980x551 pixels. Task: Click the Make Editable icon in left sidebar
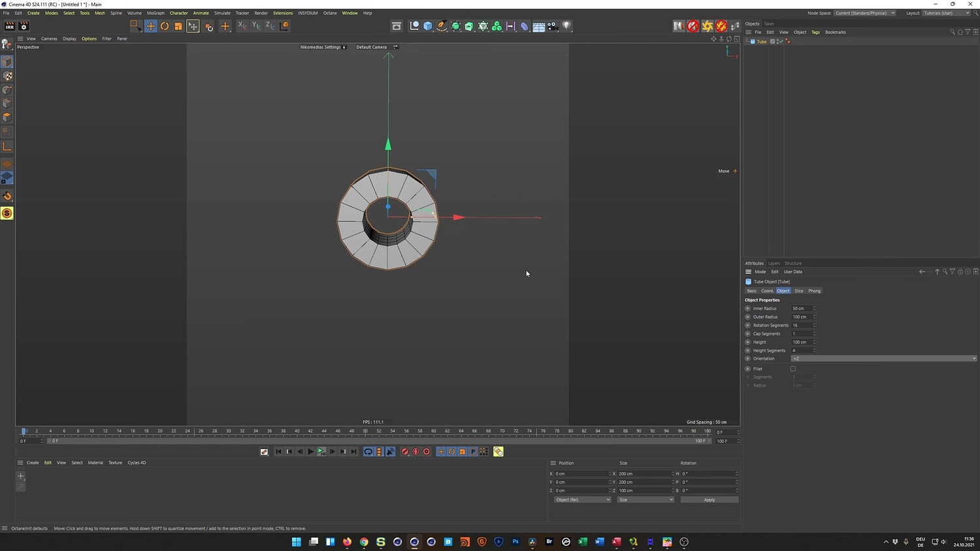(7, 44)
